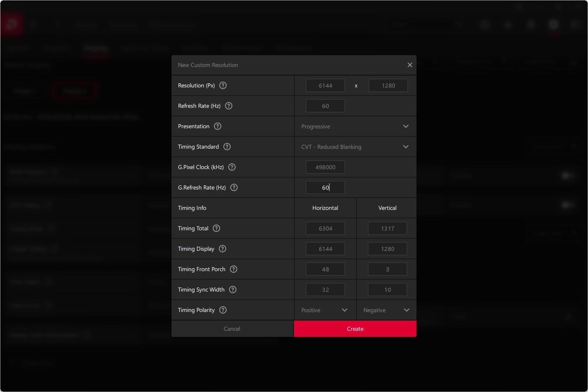Image resolution: width=588 pixels, height=392 pixels.
Task: Focus the horizontal Timing Front Porch field
Action: (x=325, y=269)
